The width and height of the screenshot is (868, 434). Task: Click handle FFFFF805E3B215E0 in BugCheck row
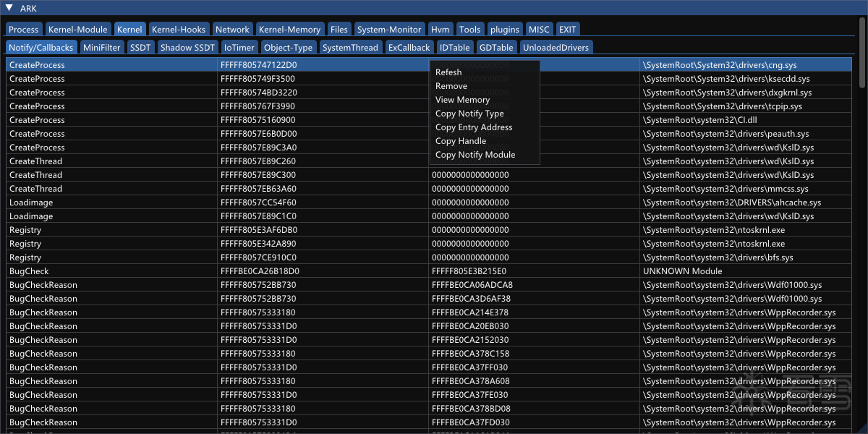pos(469,271)
